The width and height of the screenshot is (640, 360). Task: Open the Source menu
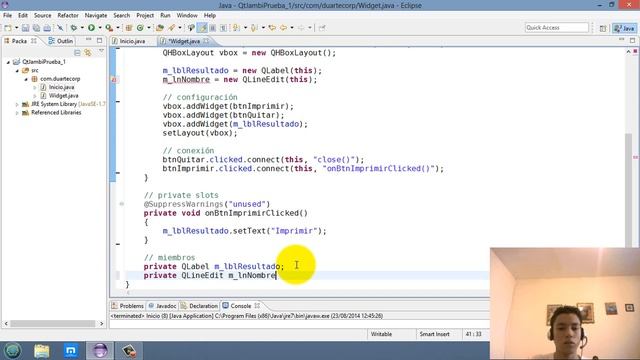[x=42, y=16]
